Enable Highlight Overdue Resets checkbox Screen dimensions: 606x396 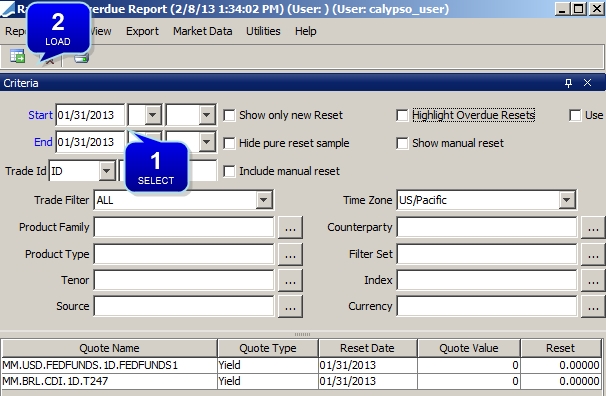[402, 115]
